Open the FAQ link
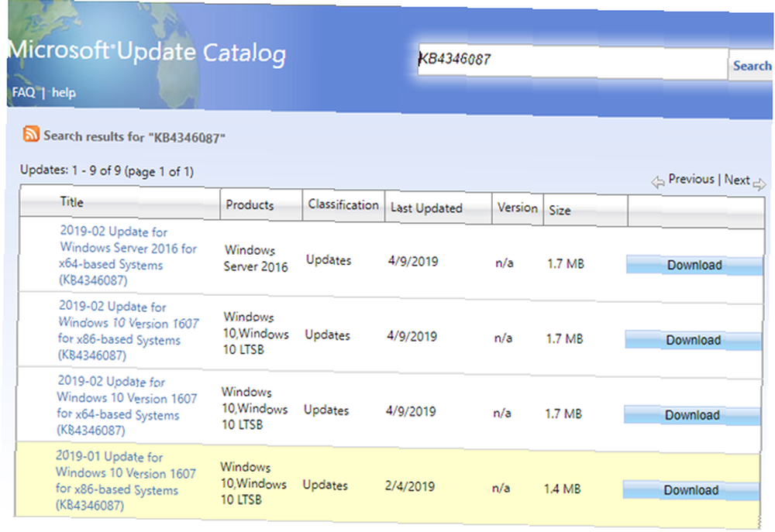Viewport: 775px width, 532px height. coord(23,92)
